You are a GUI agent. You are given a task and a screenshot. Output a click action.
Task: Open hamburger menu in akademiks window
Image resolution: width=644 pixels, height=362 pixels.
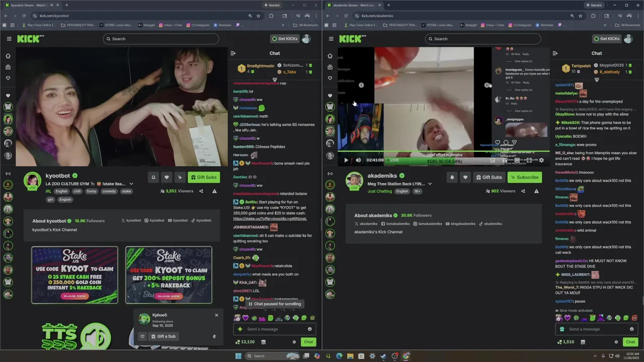pyautogui.click(x=331, y=39)
